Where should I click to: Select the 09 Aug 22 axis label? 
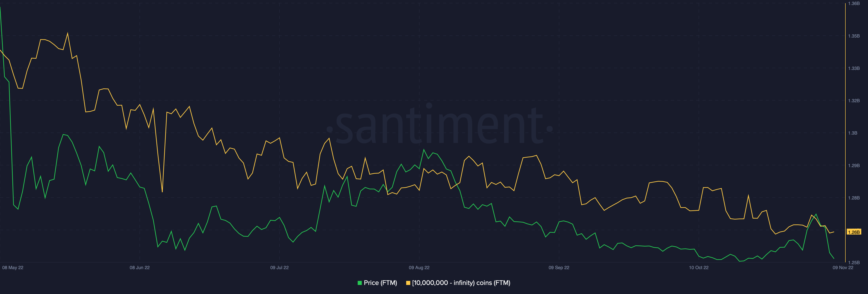pyautogui.click(x=419, y=268)
